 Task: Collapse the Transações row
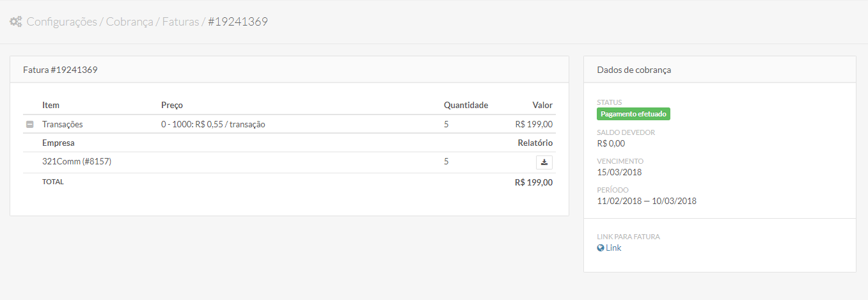pos(29,125)
